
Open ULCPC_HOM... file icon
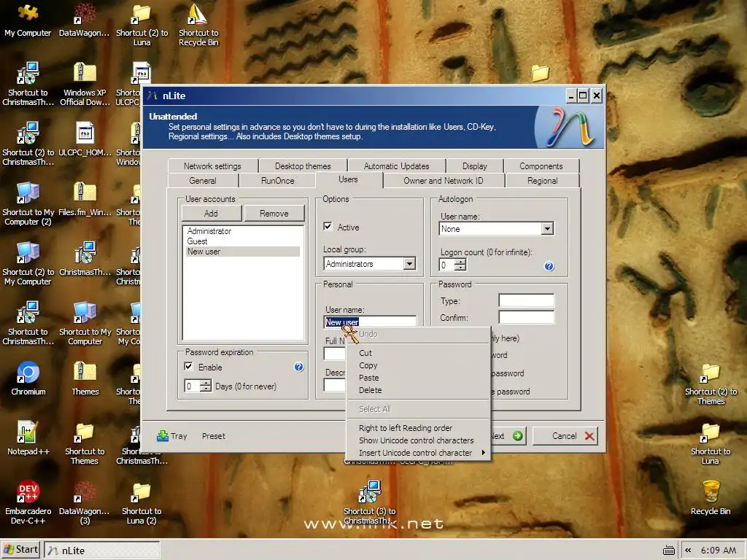coord(85,141)
